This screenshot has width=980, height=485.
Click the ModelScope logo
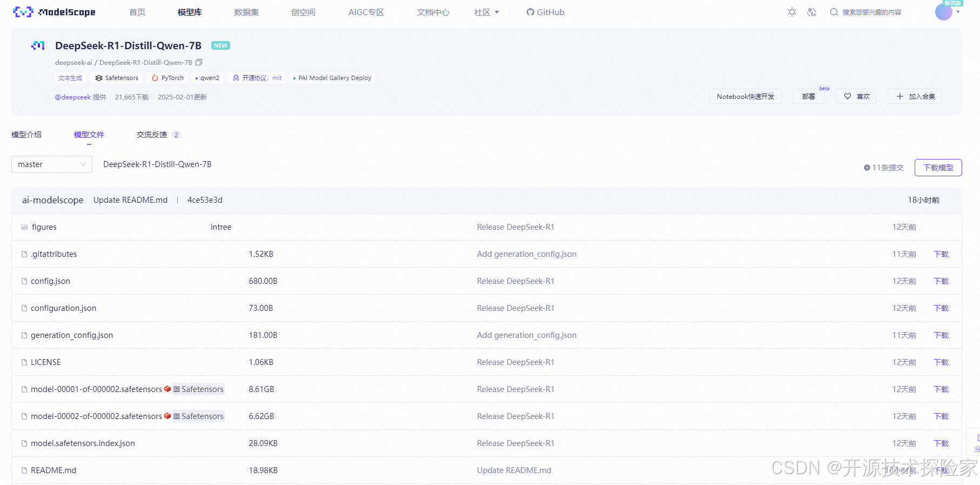[x=54, y=12]
